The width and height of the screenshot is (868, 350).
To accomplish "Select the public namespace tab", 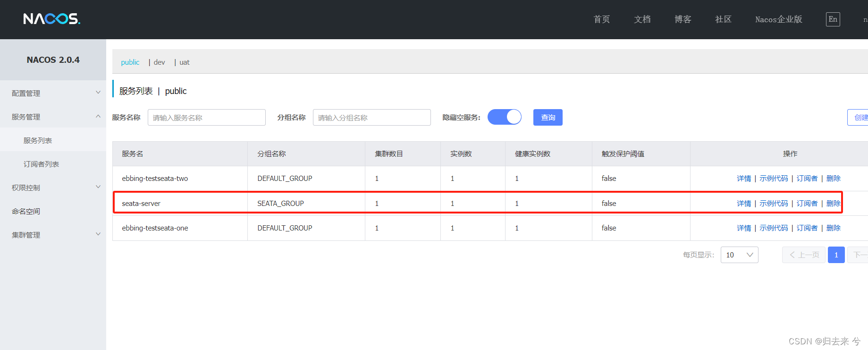I will [x=130, y=62].
